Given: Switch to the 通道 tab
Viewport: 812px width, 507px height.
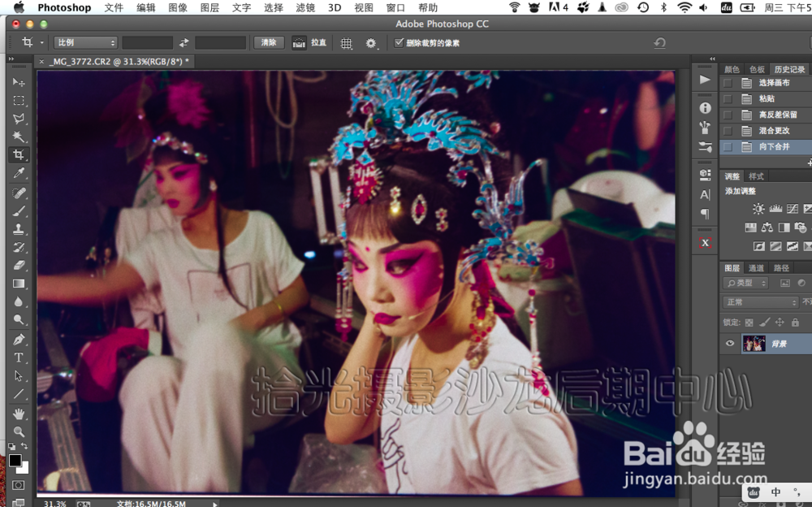Looking at the screenshot, I should point(756,268).
